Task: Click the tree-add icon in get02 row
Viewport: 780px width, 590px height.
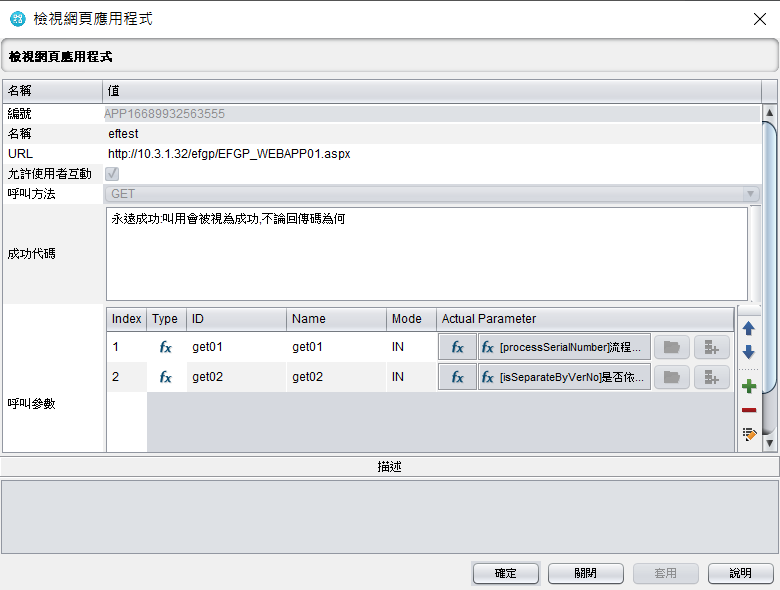Action: (x=712, y=377)
